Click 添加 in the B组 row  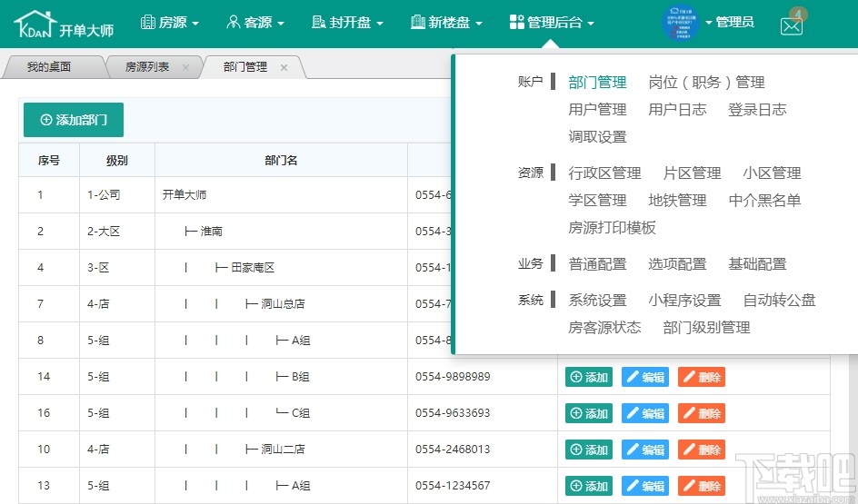tap(589, 377)
